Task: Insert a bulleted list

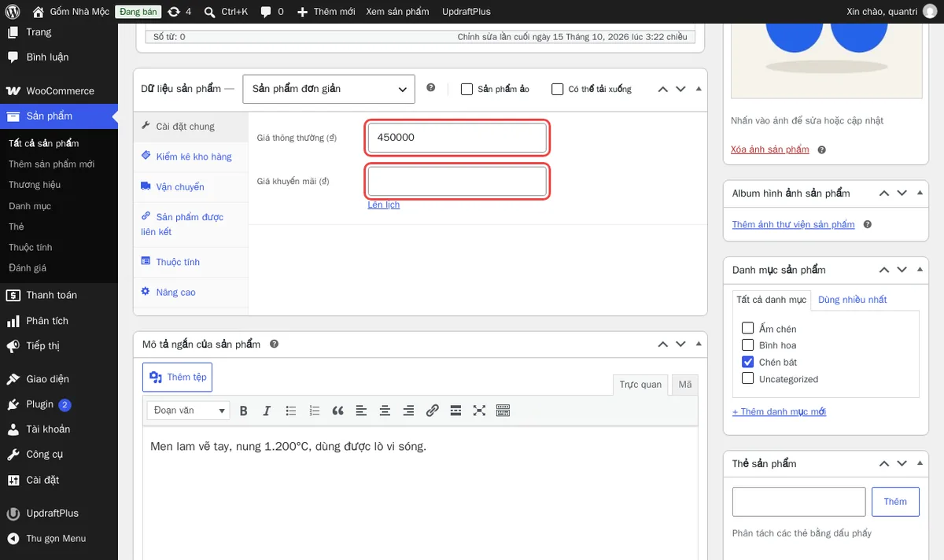Action: click(x=290, y=411)
